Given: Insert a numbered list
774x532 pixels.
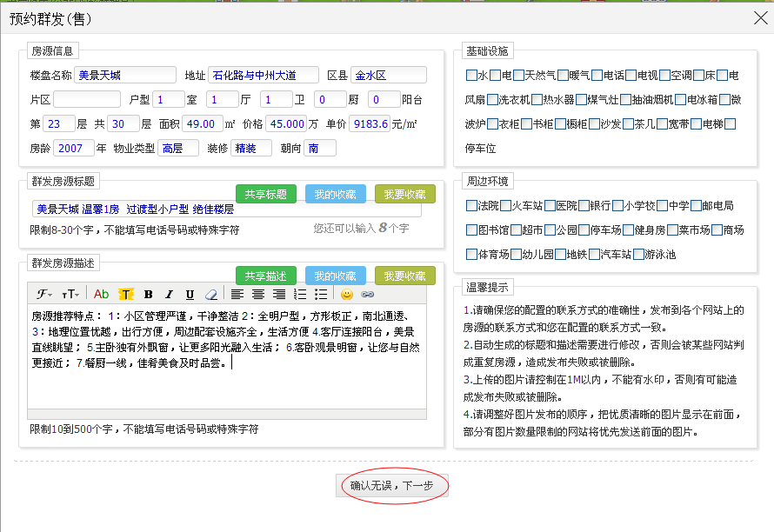Looking at the screenshot, I should click(x=300, y=294).
